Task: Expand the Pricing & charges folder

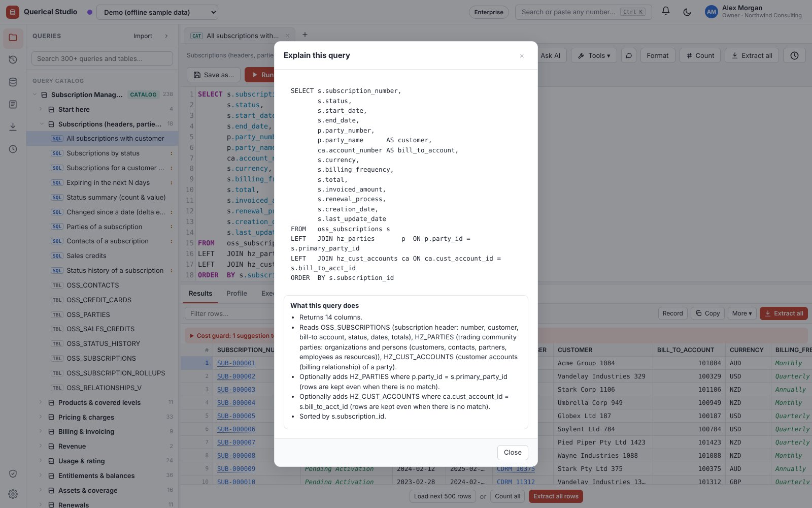Action: 41,417
